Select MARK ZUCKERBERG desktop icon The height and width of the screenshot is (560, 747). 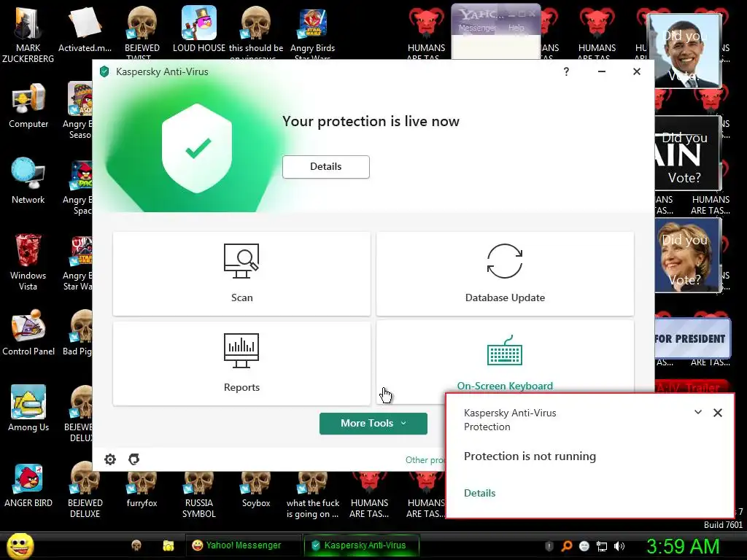pyautogui.click(x=28, y=34)
